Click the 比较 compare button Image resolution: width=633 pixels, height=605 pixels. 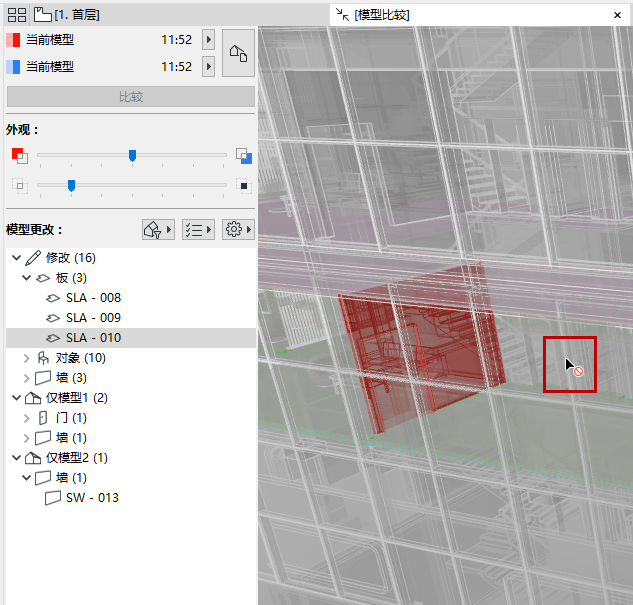pyautogui.click(x=131, y=96)
